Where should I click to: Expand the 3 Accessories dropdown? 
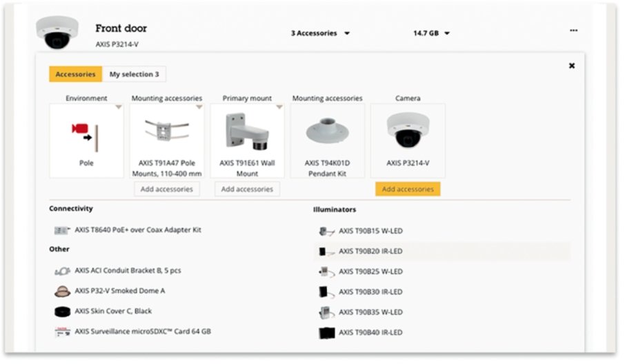(x=320, y=33)
